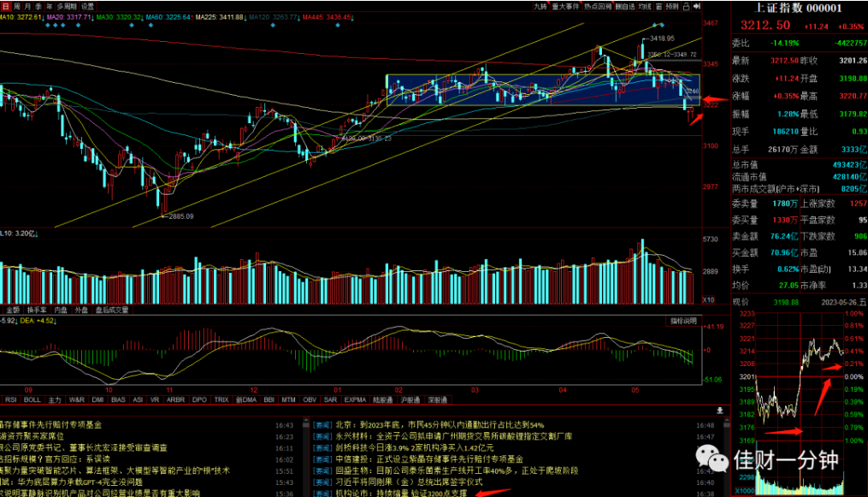Click the MA20: 3317.71 label
The image size is (868, 497).
tap(69, 17)
